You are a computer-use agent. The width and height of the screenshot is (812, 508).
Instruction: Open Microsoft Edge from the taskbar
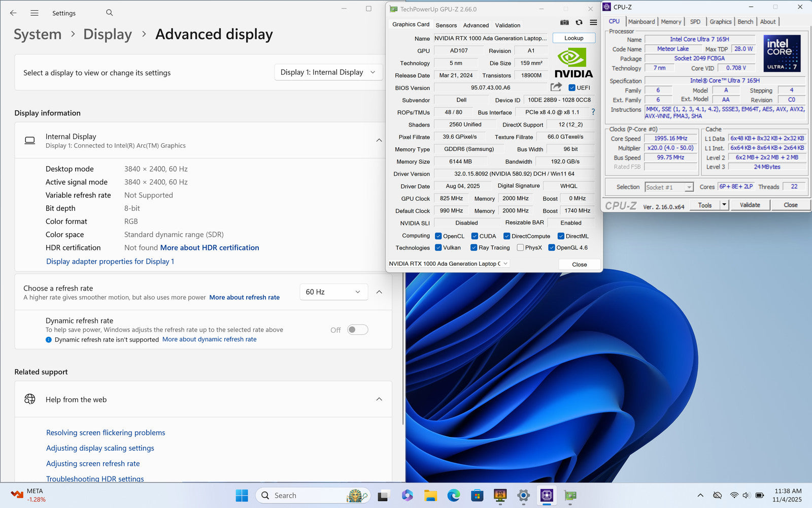(x=453, y=495)
